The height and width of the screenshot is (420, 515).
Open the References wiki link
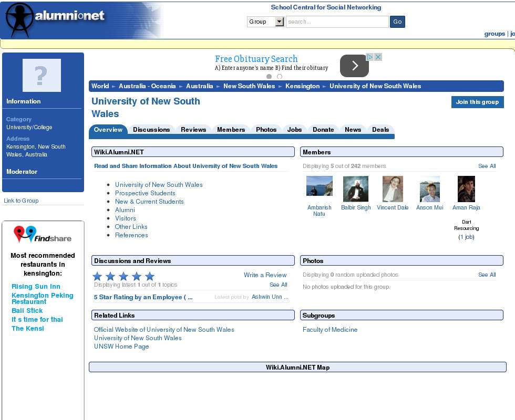131,235
